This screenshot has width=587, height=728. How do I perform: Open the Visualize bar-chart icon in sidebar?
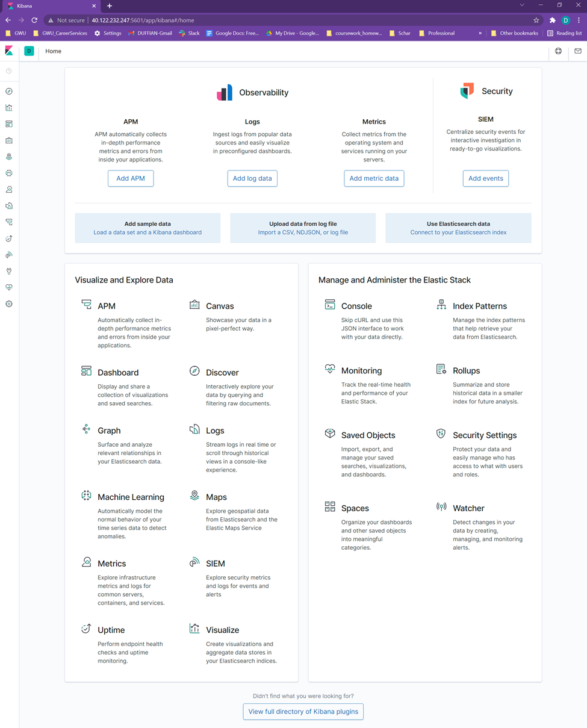(x=8, y=107)
